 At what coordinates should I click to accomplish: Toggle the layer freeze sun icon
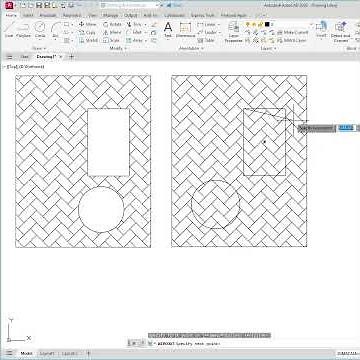[x=255, y=24]
